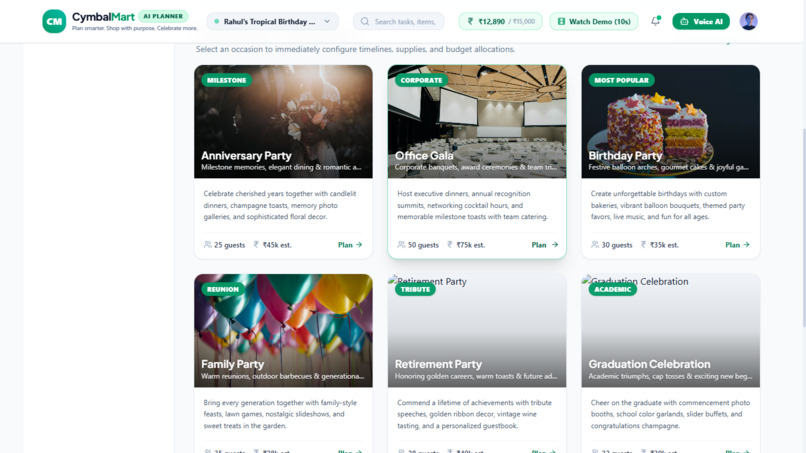Click the 'Graduation Celebration' overlay title

coord(649,364)
